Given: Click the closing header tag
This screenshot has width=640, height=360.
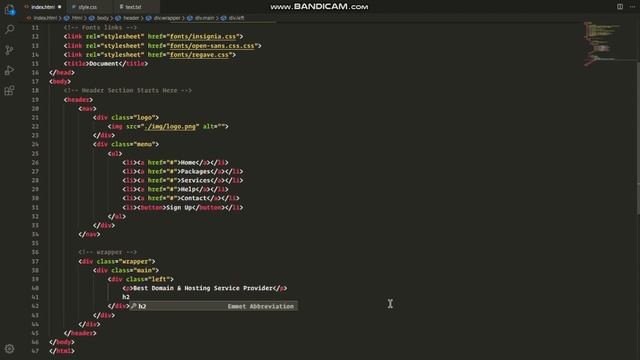Looking at the screenshot, I should coord(80,333).
